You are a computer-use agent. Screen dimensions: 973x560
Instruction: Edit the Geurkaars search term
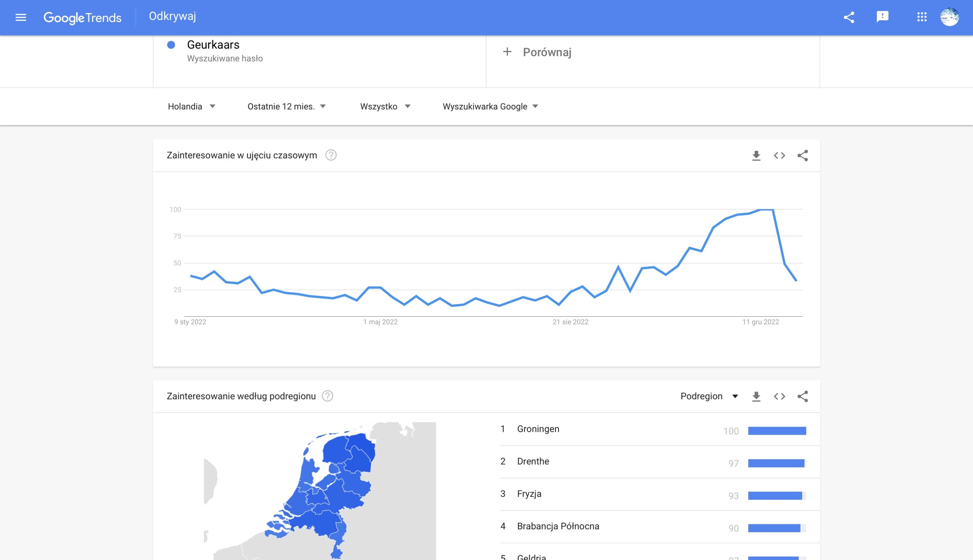point(213,44)
